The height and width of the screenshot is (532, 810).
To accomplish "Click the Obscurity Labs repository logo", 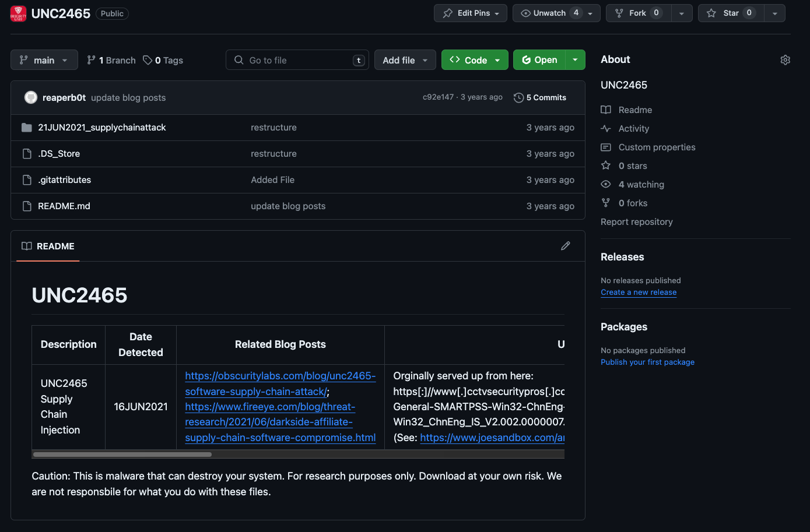I will 18,13.
